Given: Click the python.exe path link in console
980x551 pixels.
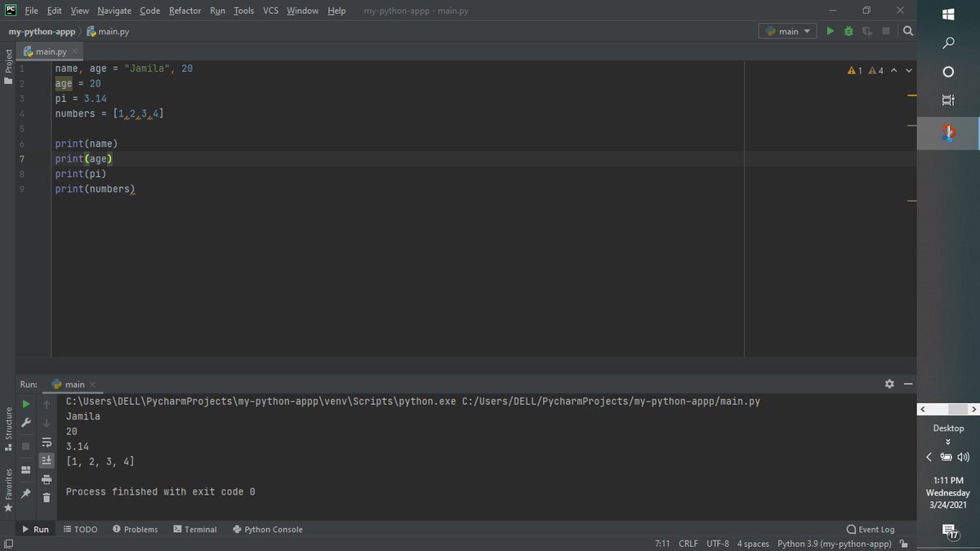Looking at the screenshot, I should coord(261,402).
